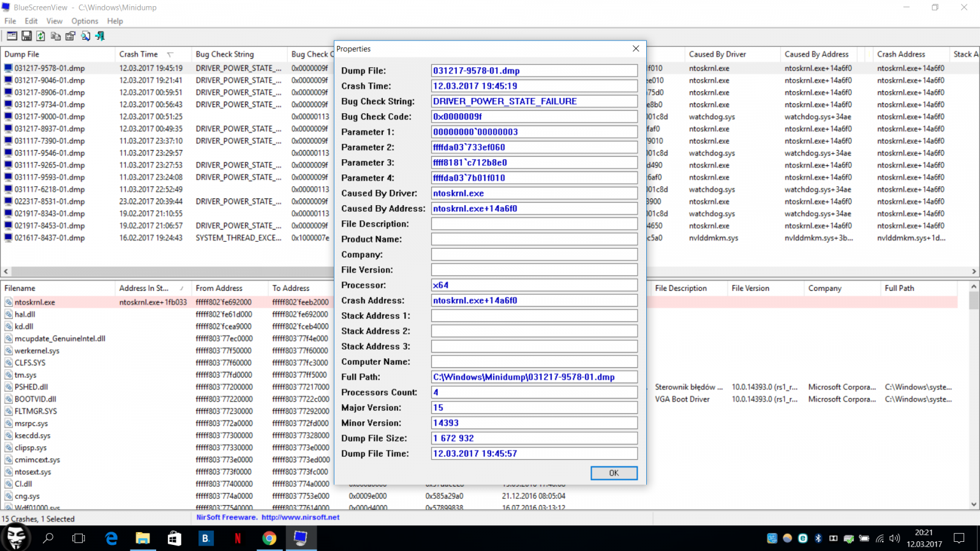Click the file icon beside cng.sys
The height and width of the screenshot is (551, 980).
[x=9, y=496]
